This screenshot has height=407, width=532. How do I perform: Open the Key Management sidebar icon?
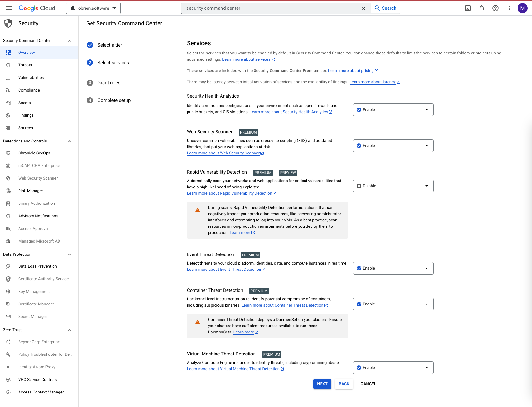[x=8, y=291]
